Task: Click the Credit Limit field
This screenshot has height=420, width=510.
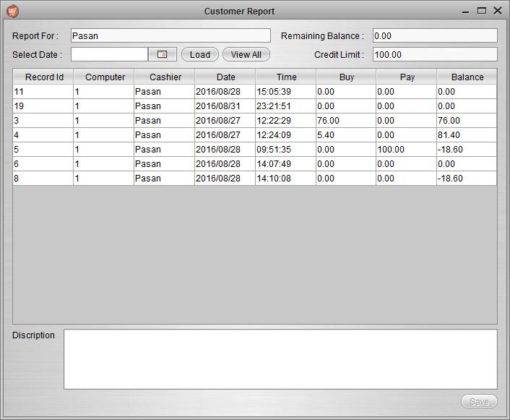Action: point(435,54)
